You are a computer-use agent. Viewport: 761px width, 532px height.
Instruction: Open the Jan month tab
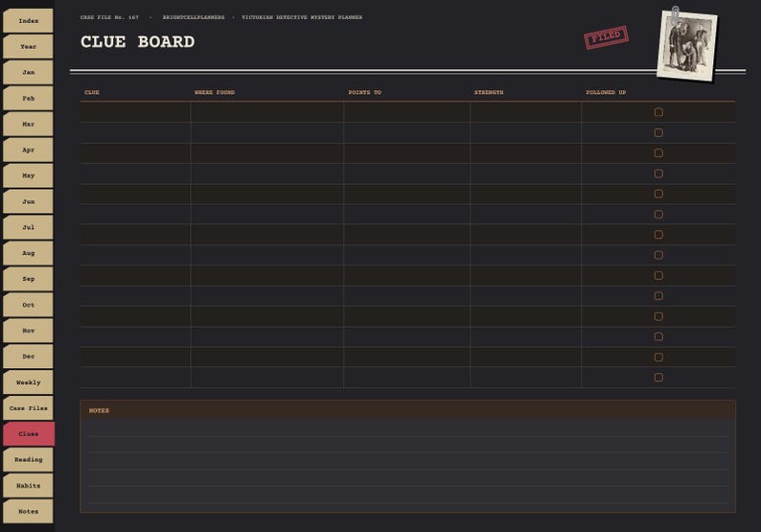pos(28,72)
